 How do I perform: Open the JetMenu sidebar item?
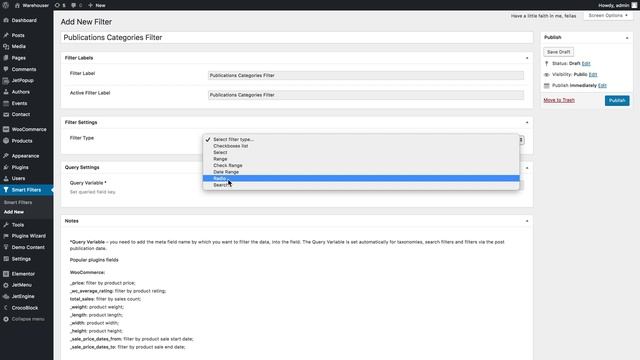point(27,285)
